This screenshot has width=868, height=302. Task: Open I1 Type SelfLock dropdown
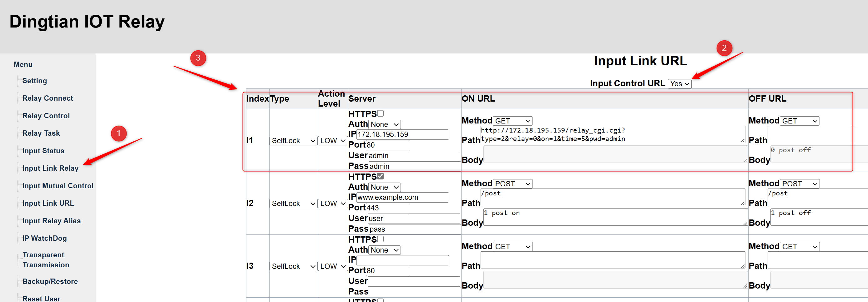click(294, 141)
